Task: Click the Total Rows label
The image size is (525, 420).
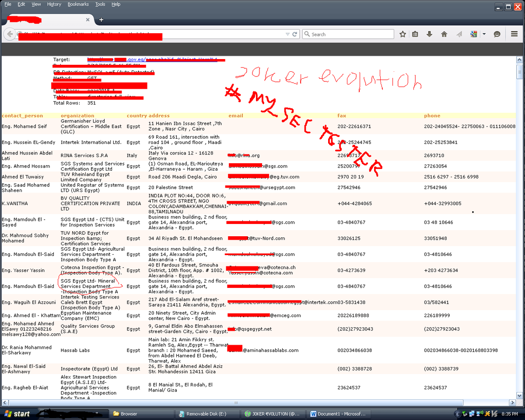Action: click(66, 103)
